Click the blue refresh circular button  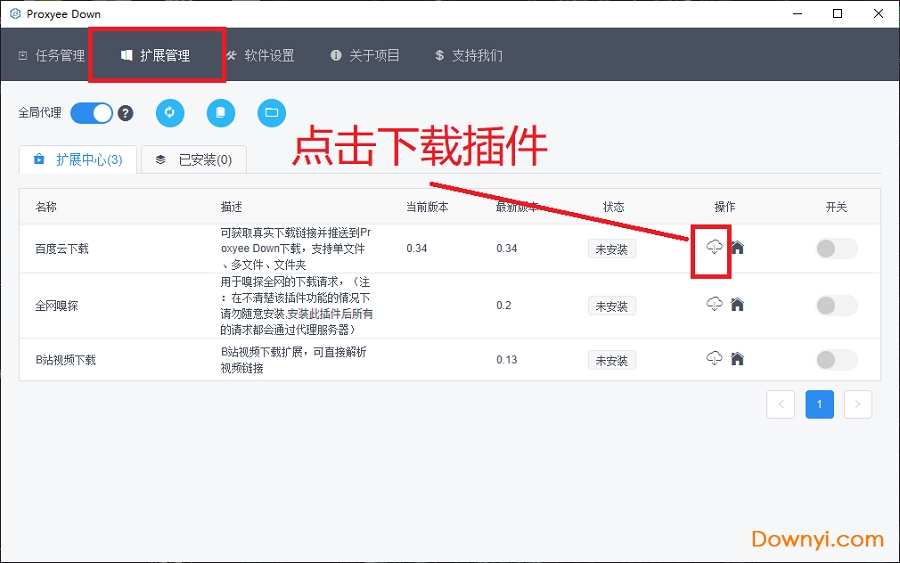coord(170,113)
